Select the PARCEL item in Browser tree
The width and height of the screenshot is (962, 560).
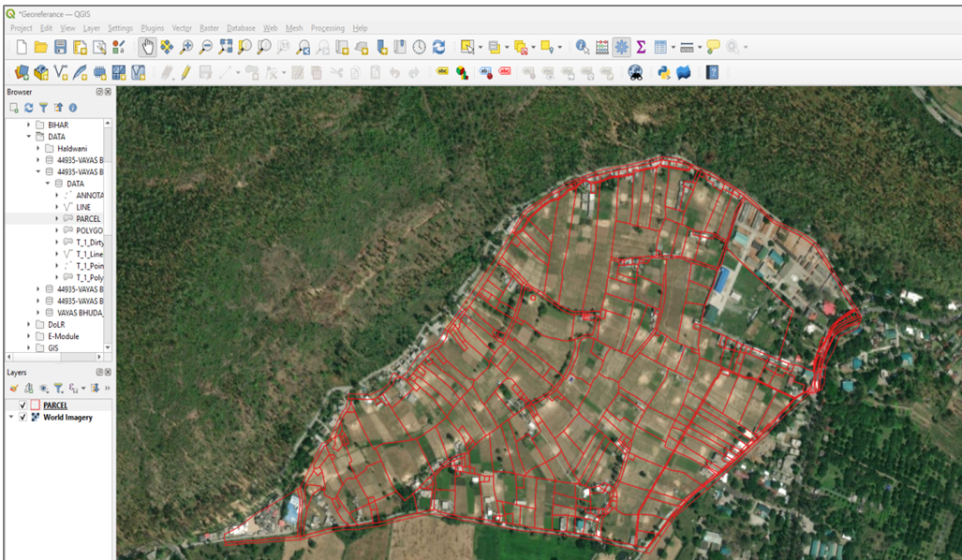click(x=88, y=218)
